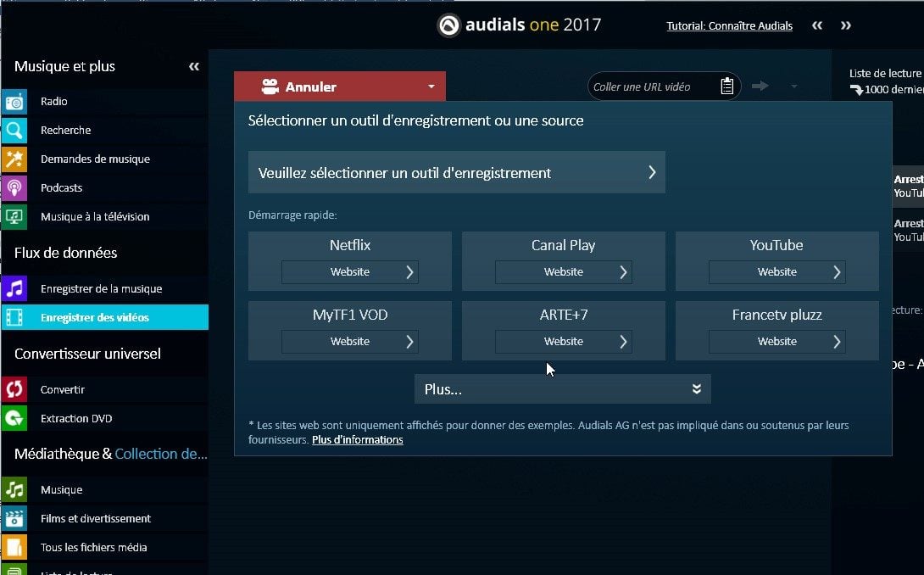
Task: Click the Musique à la télévision icon
Action: pyautogui.click(x=14, y=217)
